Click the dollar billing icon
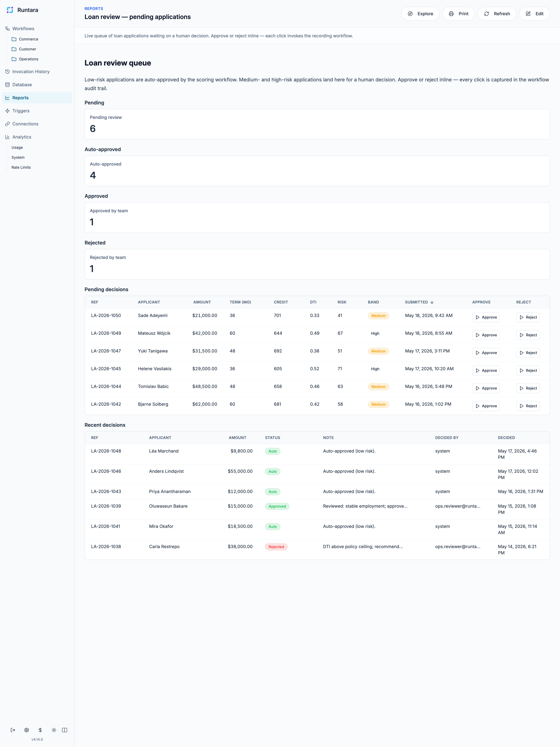 point(40,730)
